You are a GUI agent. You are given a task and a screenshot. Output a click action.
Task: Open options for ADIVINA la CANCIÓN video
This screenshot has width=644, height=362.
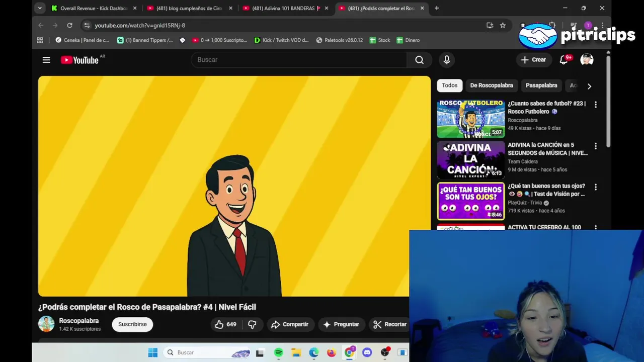tap(596, 146)
